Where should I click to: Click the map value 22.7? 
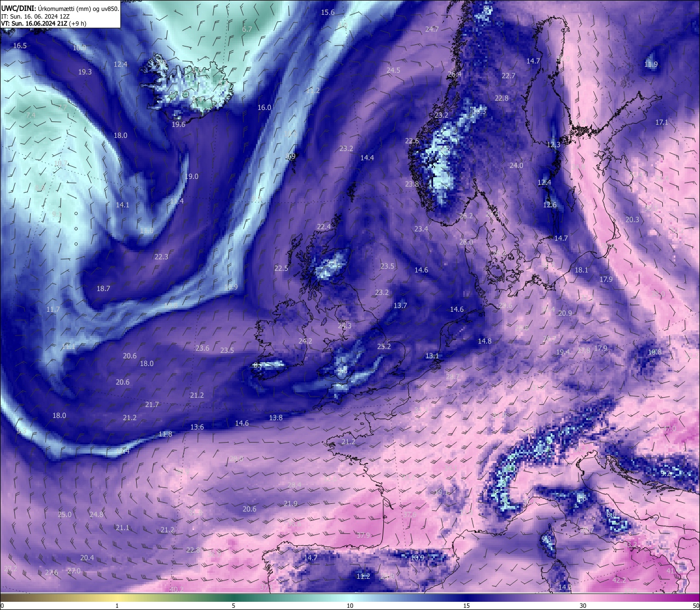click(x=509, y=76)
